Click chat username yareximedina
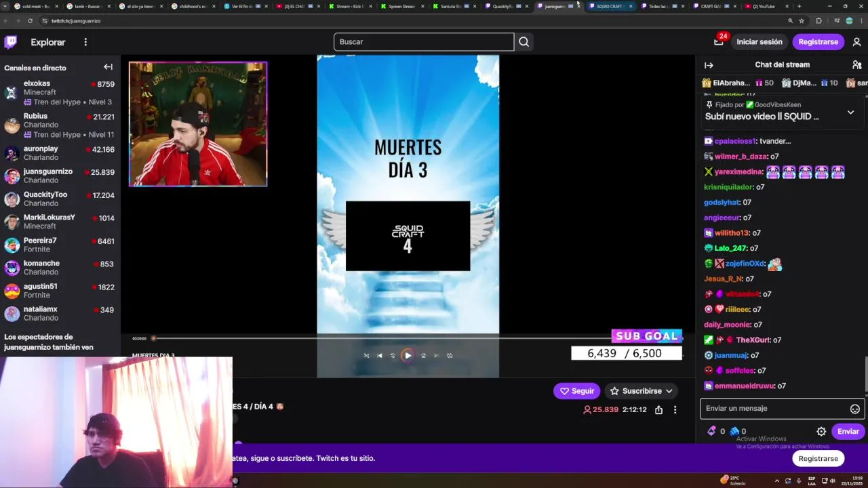Viewport: 868px width, 488px height. [x=738, y=172]
